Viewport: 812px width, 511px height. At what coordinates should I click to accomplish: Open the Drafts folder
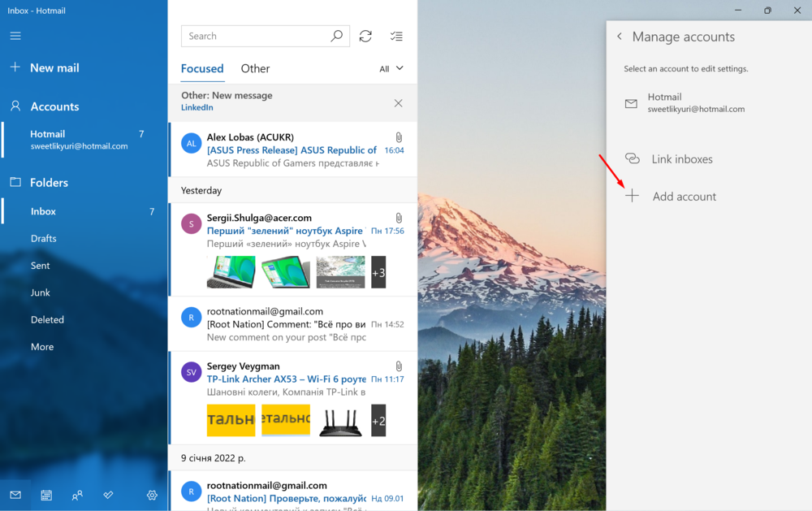[44, 238]
